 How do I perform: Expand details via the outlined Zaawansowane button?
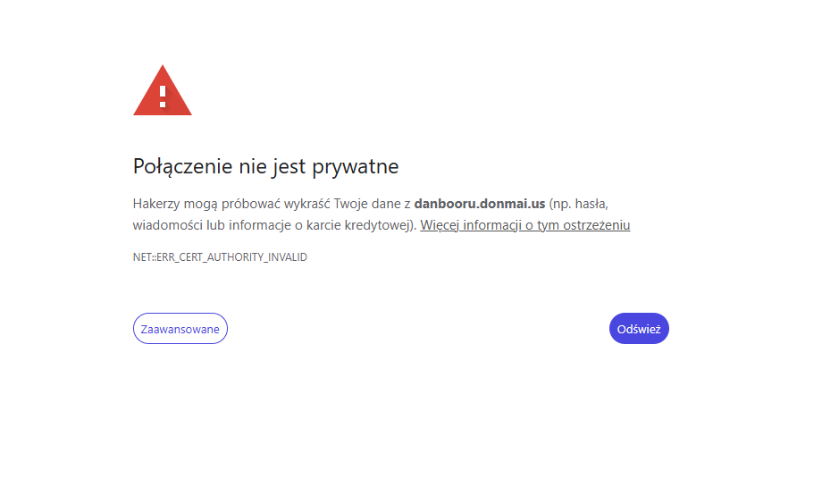180,329
